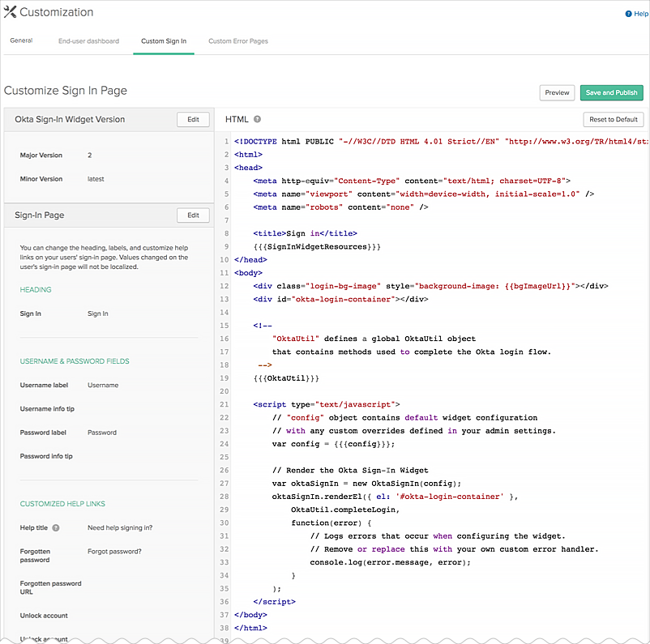Click the Help question mark icon

[628, 14]
